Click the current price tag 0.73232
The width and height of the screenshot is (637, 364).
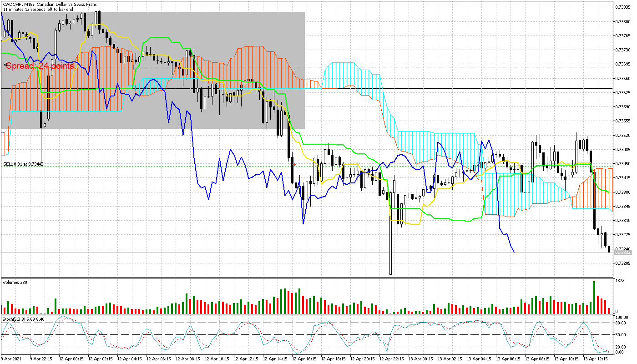(x=622, y=252)
